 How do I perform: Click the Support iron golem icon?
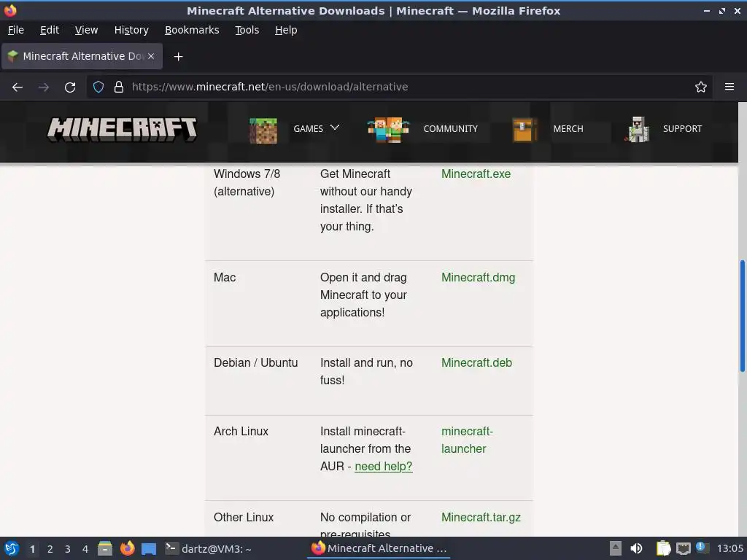tap(637, 130)
